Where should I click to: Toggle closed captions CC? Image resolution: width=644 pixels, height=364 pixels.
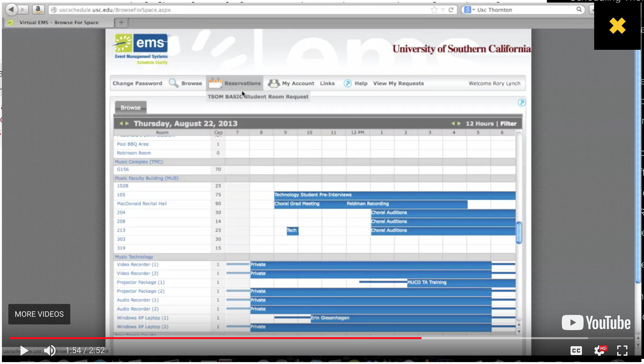pyautogui.click(x=576, y=350)
